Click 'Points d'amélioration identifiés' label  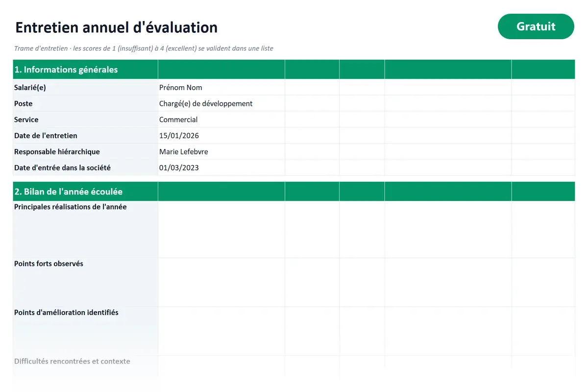[66, 313]
